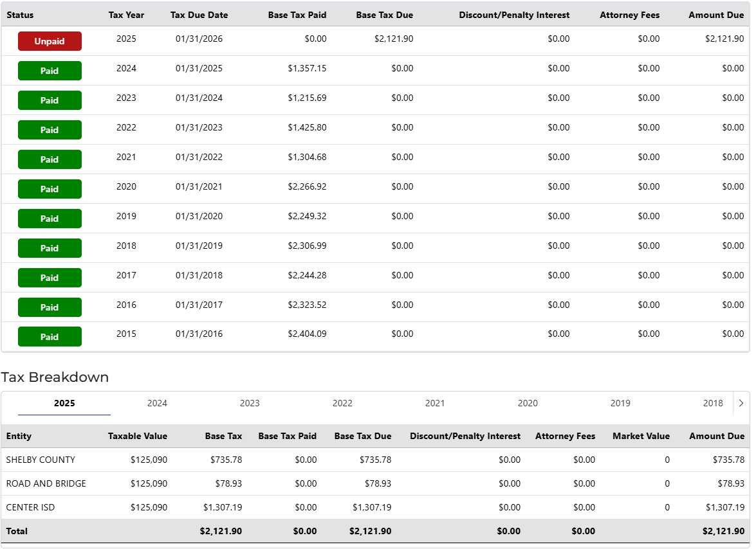
Task: Switch to the 2024 breakdown tab
Action: 157,403
